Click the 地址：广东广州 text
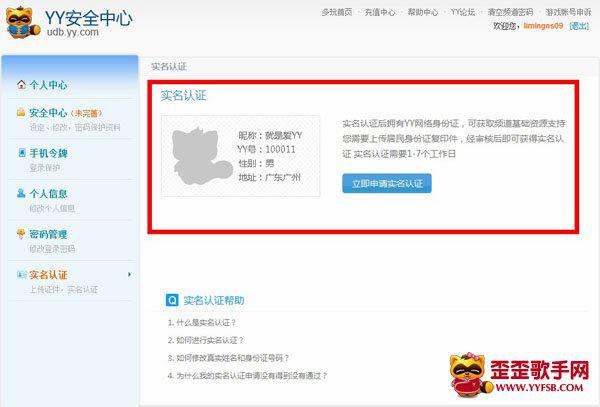This screenshot has height=407, width=600. [x=269, y=177]
